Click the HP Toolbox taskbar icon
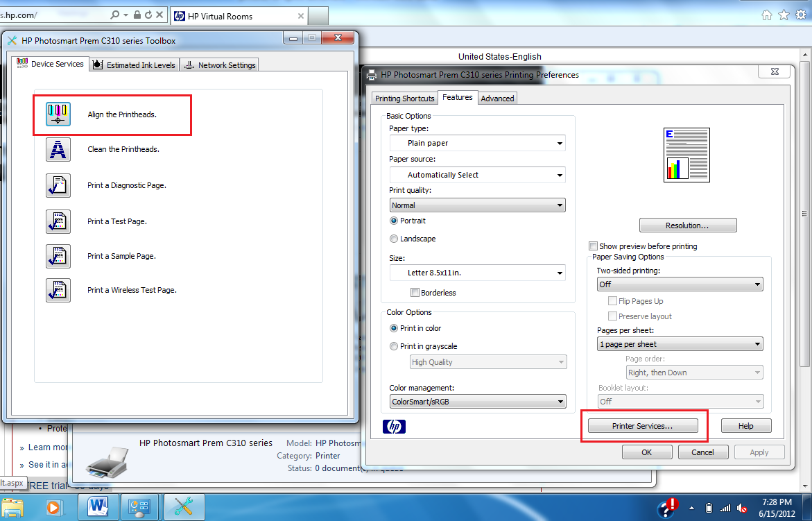 [184, 506]
